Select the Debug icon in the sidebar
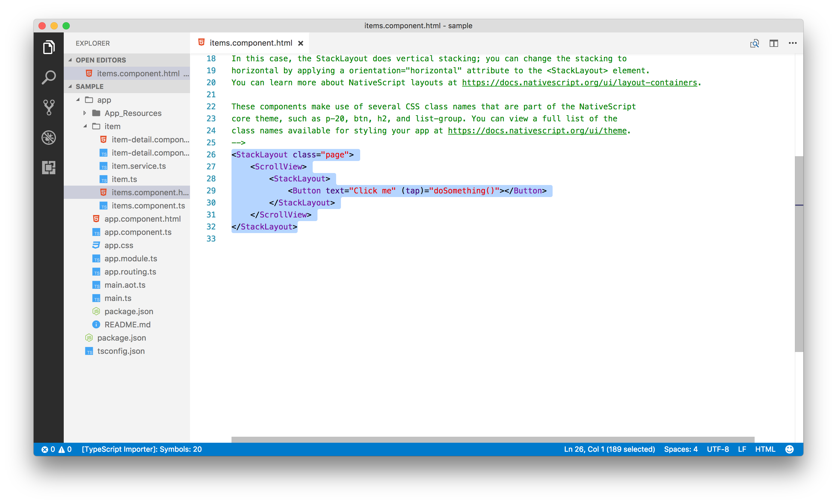Image resolution: width=837 pixels, height=504 pixels. (x=49, y=138)
